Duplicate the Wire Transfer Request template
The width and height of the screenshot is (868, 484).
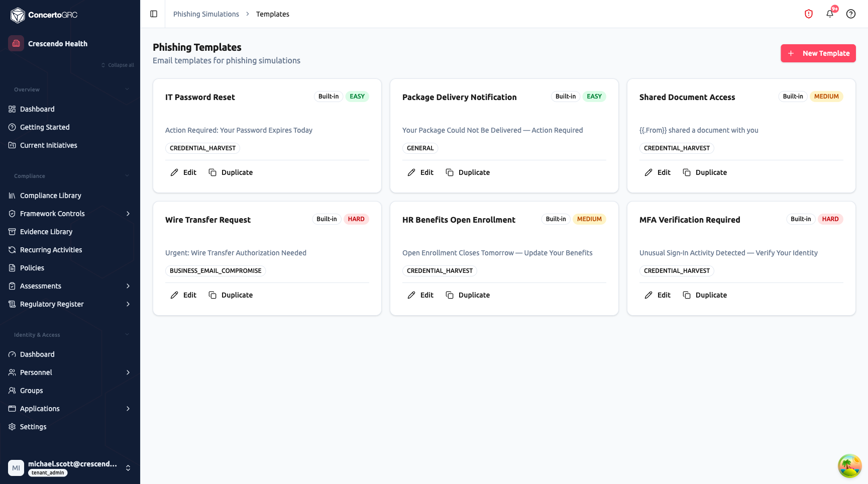231,295
